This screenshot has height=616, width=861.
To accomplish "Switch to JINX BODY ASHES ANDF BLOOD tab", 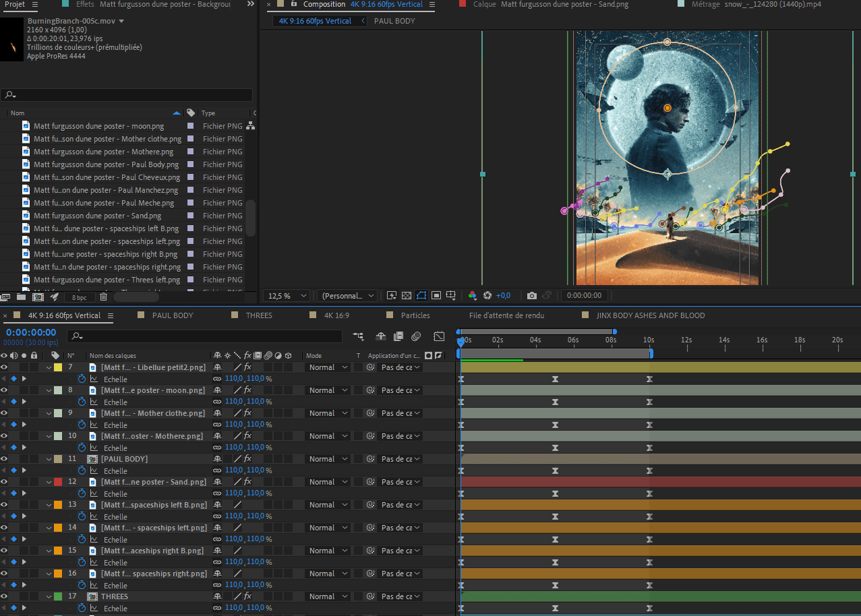I will point(650,315).
